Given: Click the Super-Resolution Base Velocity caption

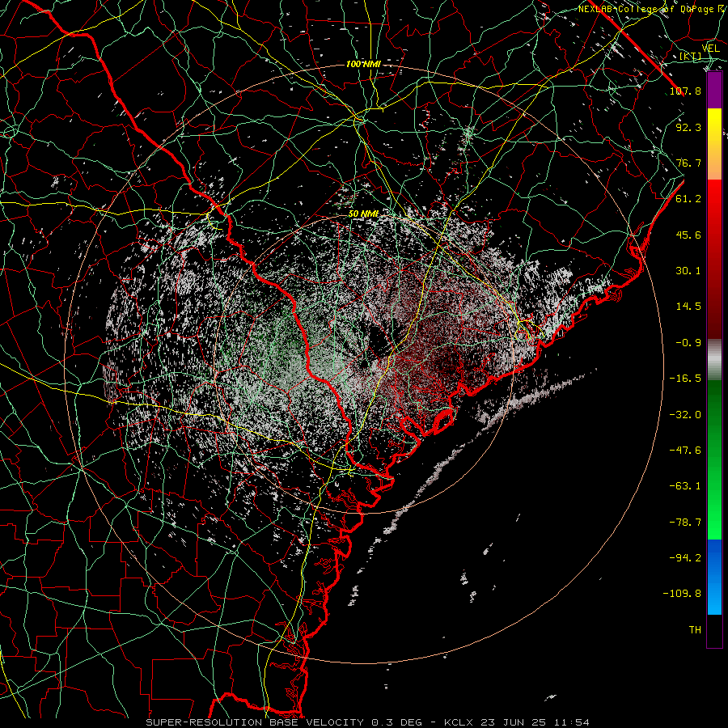Looking at the screenshot, I should tap(368, 722).
